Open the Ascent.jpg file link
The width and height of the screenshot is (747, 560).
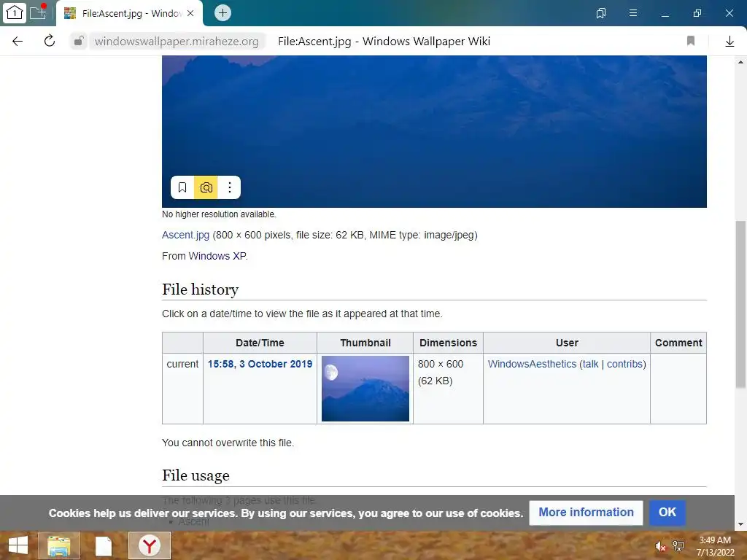tap(185, 235)
